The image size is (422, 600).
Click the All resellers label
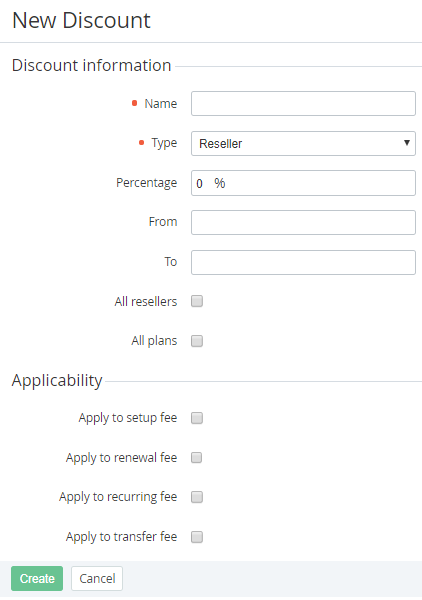point(146,302)
